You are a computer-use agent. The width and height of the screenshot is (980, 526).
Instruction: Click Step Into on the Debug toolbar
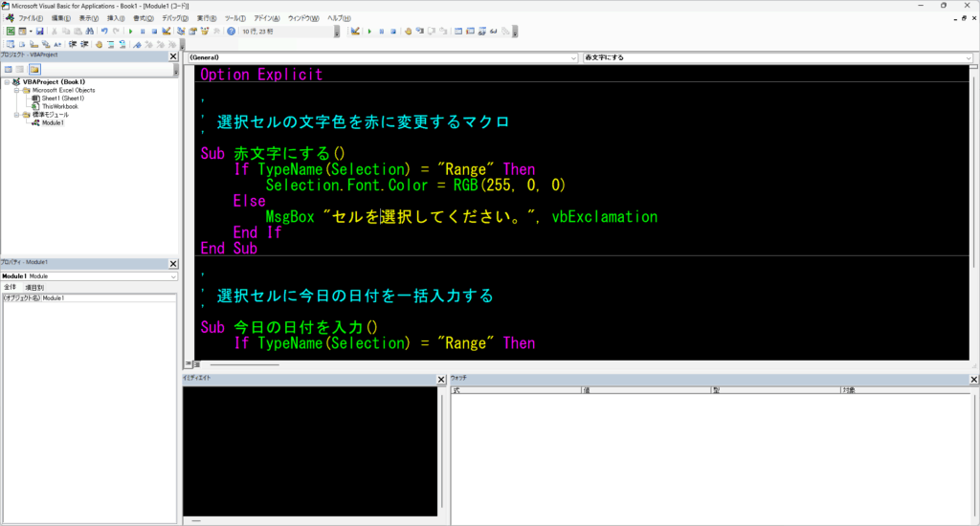(x=420, y=32)
